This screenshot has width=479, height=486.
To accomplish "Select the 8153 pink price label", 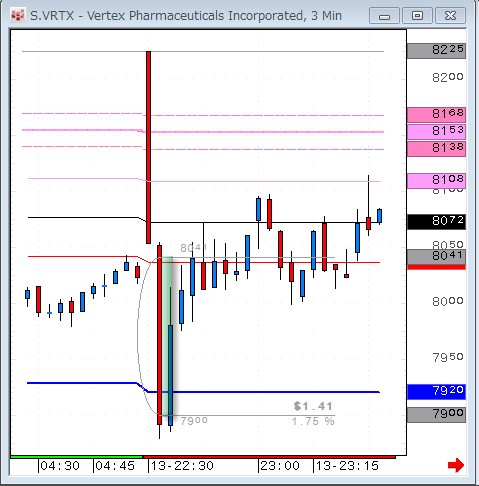I will tap(436, 131).
